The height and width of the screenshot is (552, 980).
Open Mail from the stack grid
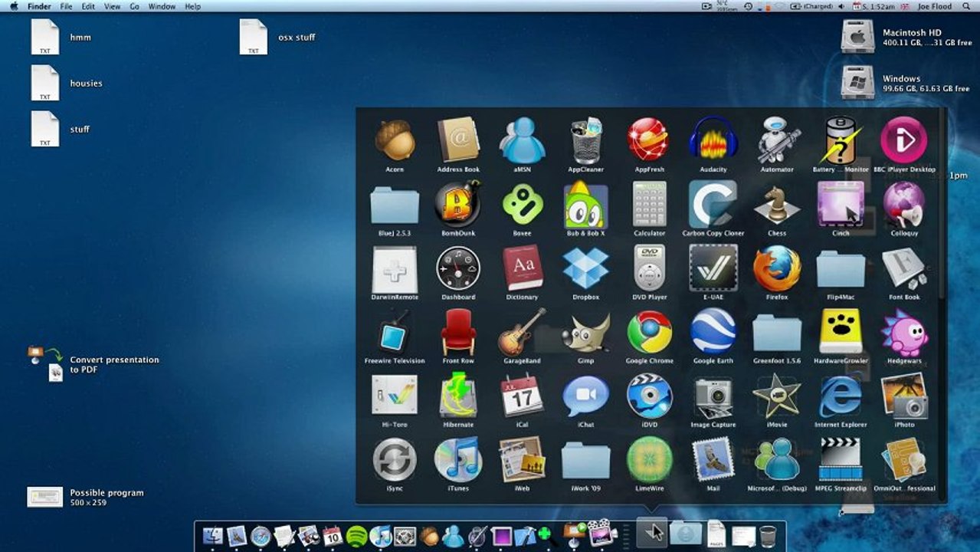pos(713,459)
